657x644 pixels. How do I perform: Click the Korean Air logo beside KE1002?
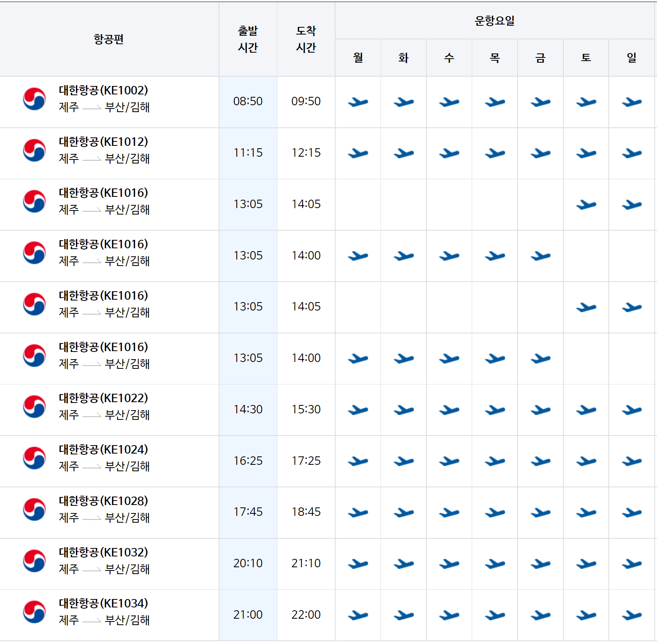[34, 99]
